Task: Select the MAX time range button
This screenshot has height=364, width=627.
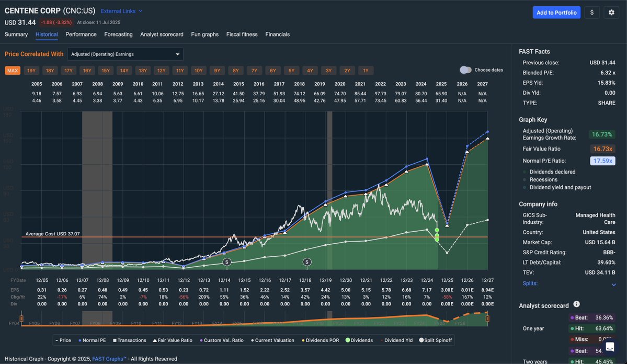Action: (x=13, y=71)
